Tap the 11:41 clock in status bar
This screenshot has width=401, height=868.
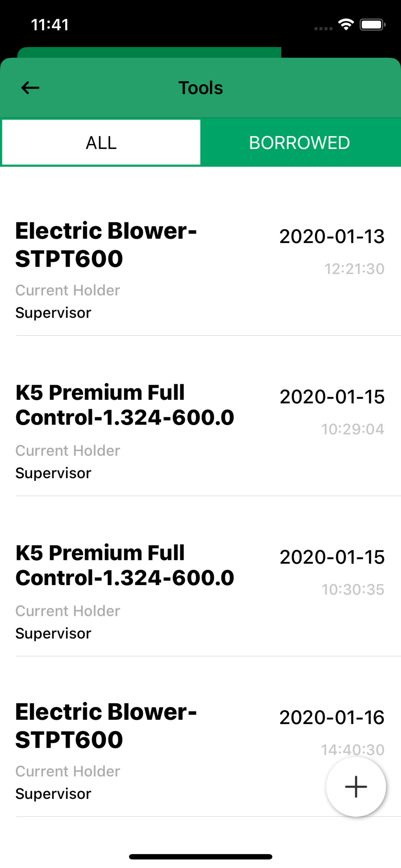tap(50, 25)
